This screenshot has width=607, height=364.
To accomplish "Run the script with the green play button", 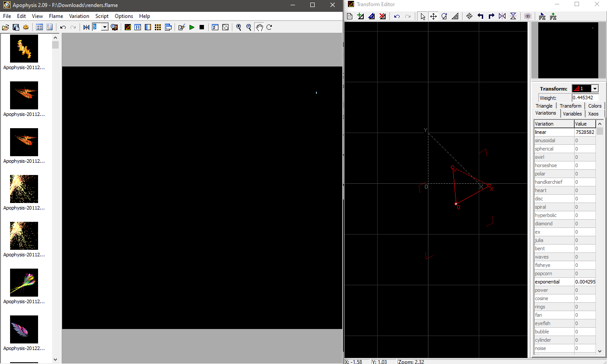I will 192,27.
